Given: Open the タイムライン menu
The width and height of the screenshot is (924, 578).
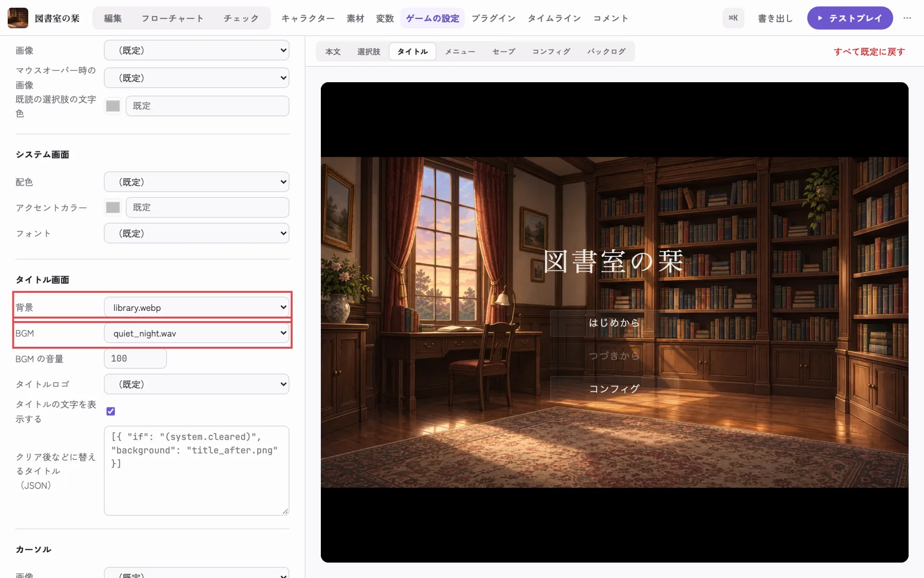Looking at the screenshot, I should 554,18.
